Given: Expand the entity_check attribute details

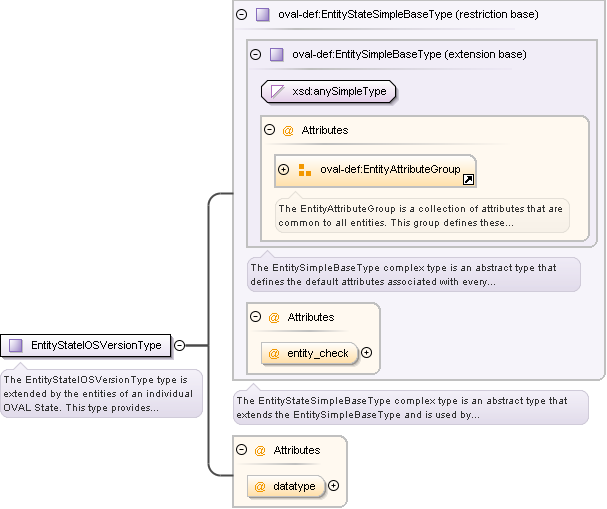Looking at the screenshot, I should coord(366,353).
